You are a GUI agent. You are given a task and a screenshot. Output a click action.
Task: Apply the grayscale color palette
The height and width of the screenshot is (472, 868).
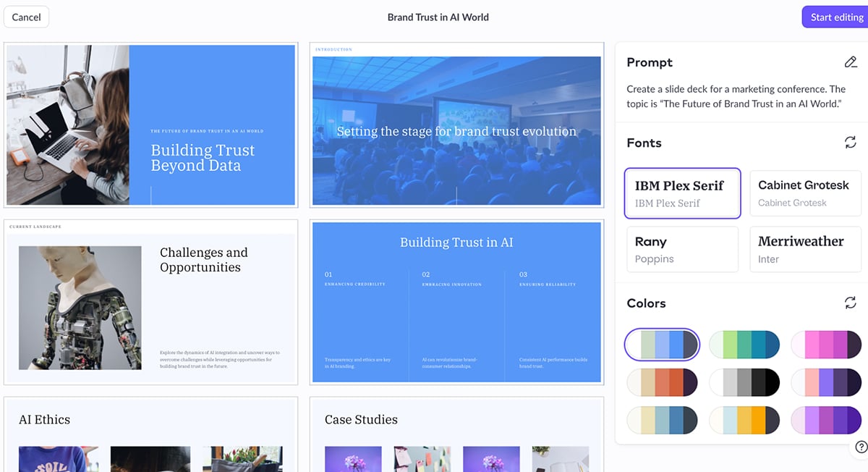[x=744, y=382]
